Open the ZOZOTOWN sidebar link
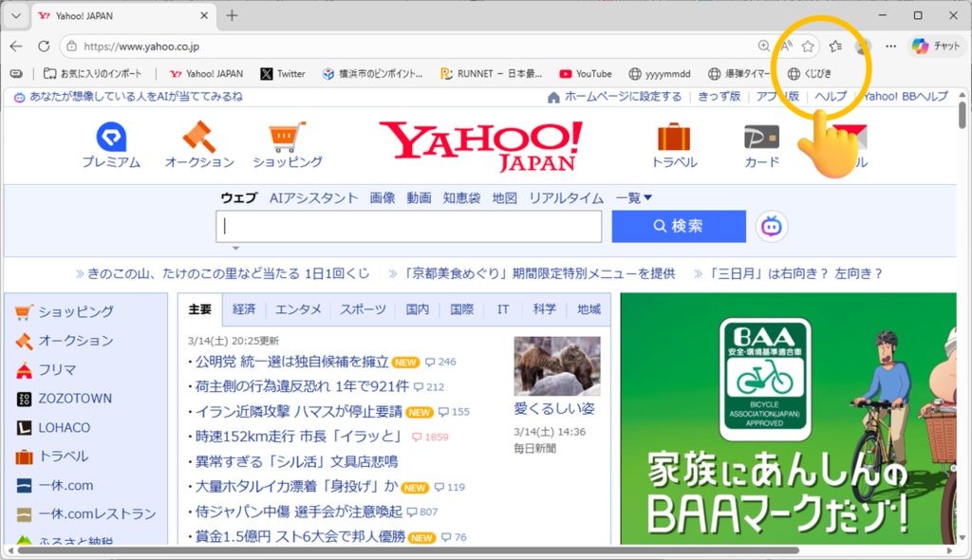972x560 pixels. pos(74,399)
